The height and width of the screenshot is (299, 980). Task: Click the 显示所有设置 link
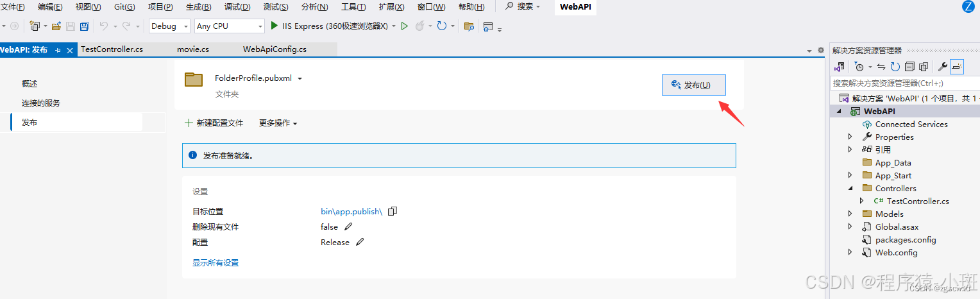[215, 262]
